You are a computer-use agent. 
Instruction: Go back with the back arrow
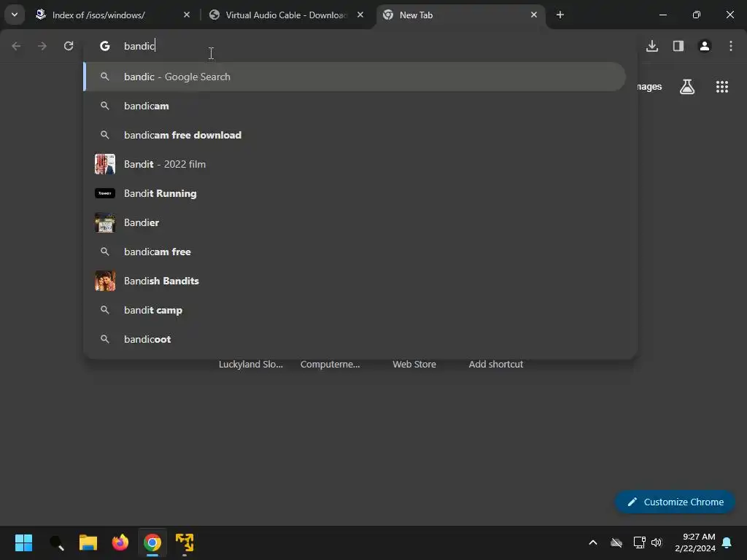click(16, 46)
